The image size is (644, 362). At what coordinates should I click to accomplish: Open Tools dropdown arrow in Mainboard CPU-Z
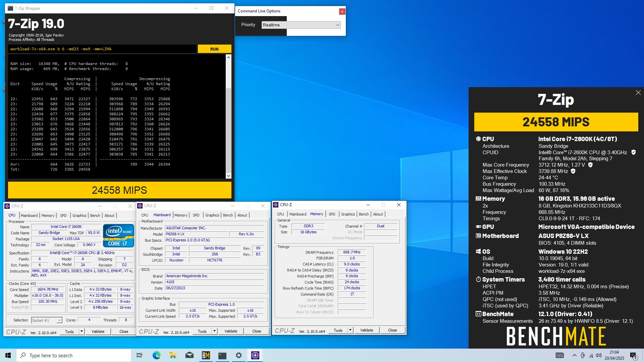[214, 331]
